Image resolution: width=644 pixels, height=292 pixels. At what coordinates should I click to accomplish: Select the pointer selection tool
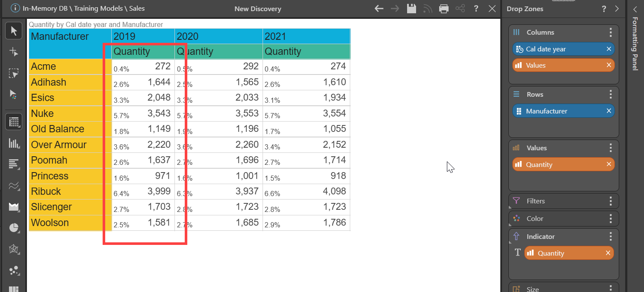[x=14, y=31]
